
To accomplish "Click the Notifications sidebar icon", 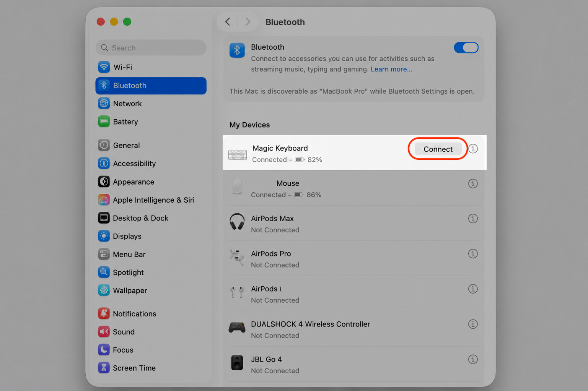I will [104, 313].
